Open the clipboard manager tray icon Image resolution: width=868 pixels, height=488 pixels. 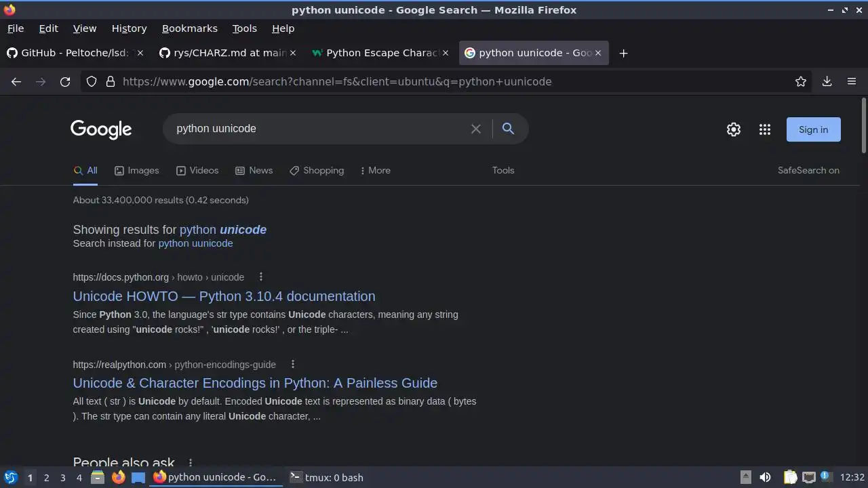[x=791, y=477]
